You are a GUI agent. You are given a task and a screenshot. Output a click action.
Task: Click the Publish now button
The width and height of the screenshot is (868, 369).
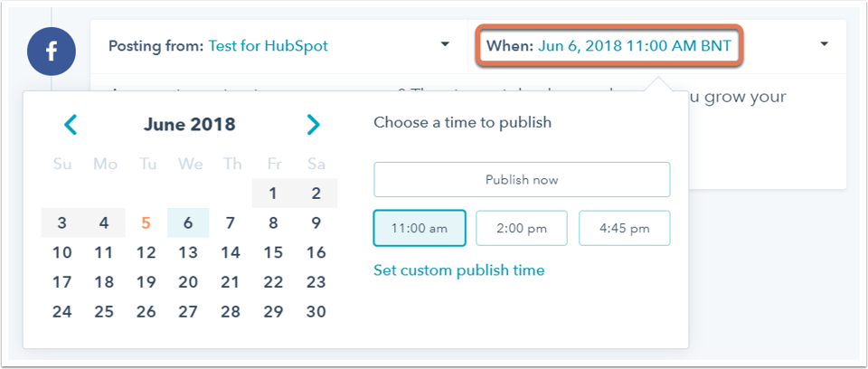[522, 179]
